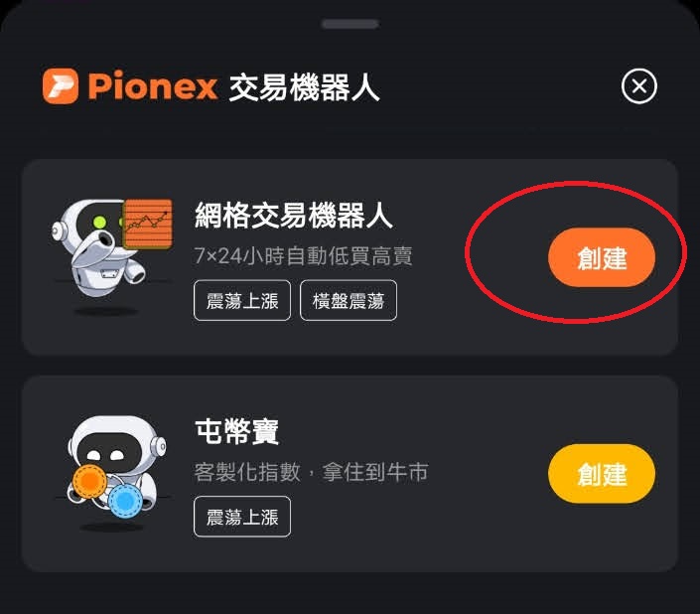This screenshot has height=614, width=700.
Task: Tap the 屯幣寶 robot's headphone
Action: pos(160,446)
